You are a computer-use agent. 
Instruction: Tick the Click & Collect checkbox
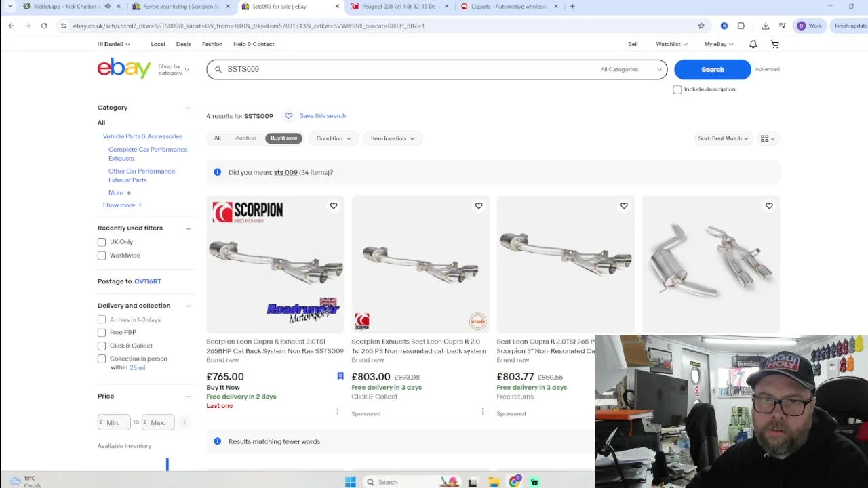[102, 346]
